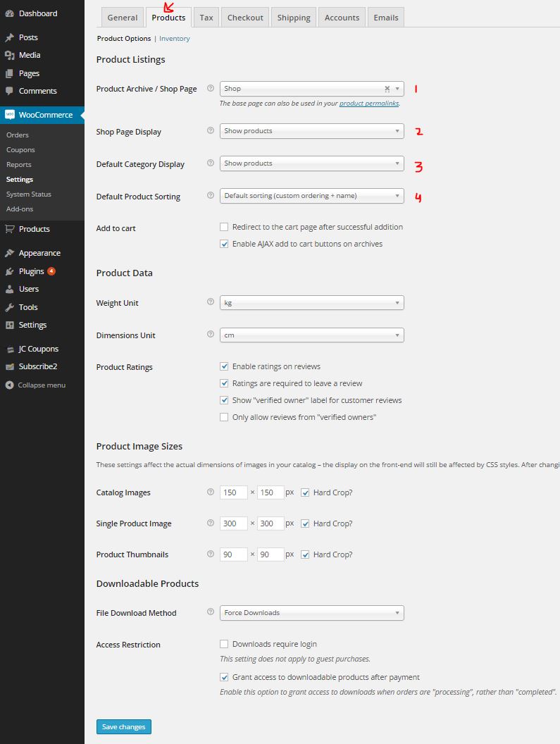560x744 pixels.
Task: Check Downloads require login option
Action: tap(224, 644)
